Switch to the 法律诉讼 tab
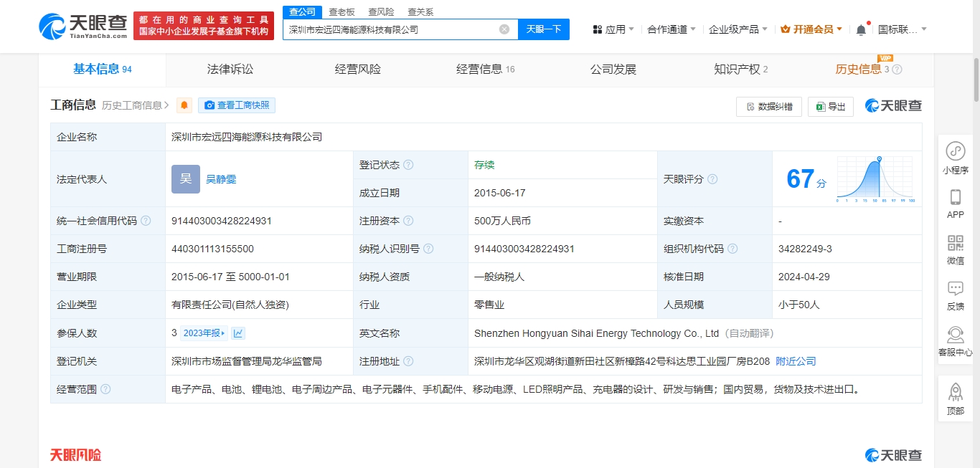This screenshot has width=980, height=468. coord(230,70)
